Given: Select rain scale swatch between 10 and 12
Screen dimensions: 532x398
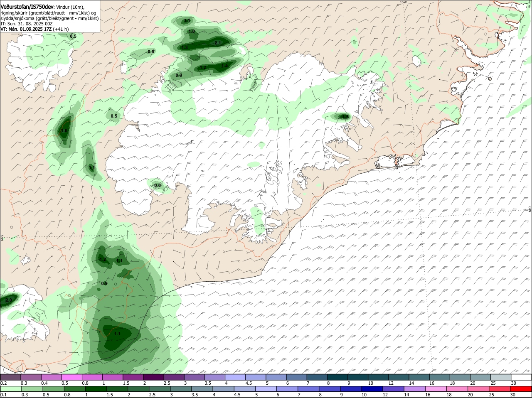Looking at the screenshot, I should point(372,389).
